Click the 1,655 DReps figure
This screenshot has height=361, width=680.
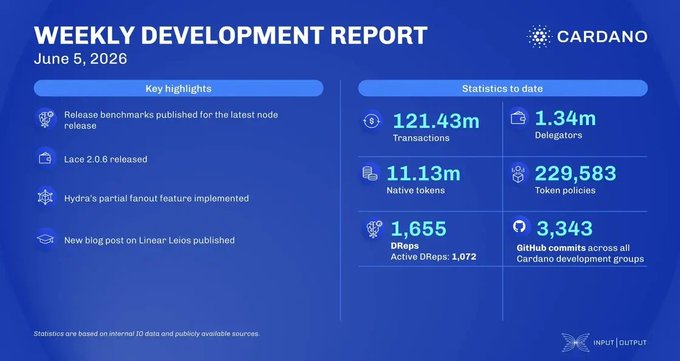[418, 229]
